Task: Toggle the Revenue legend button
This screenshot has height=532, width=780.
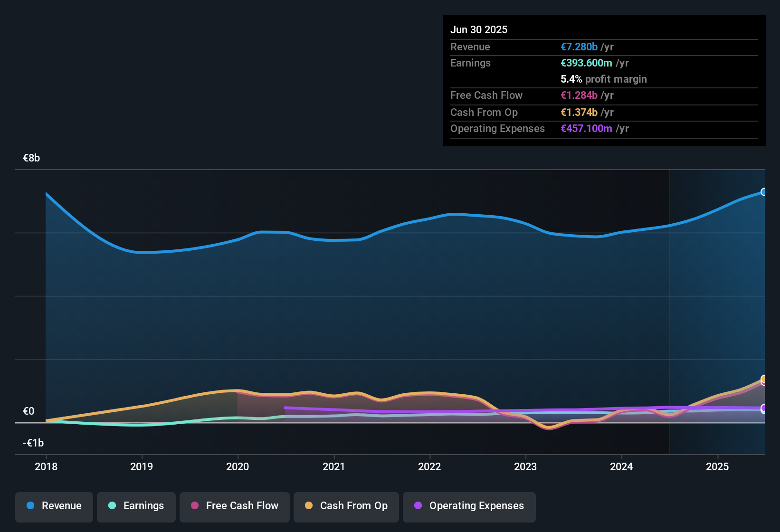Action: pyautogui.click(x=54, y=506)
